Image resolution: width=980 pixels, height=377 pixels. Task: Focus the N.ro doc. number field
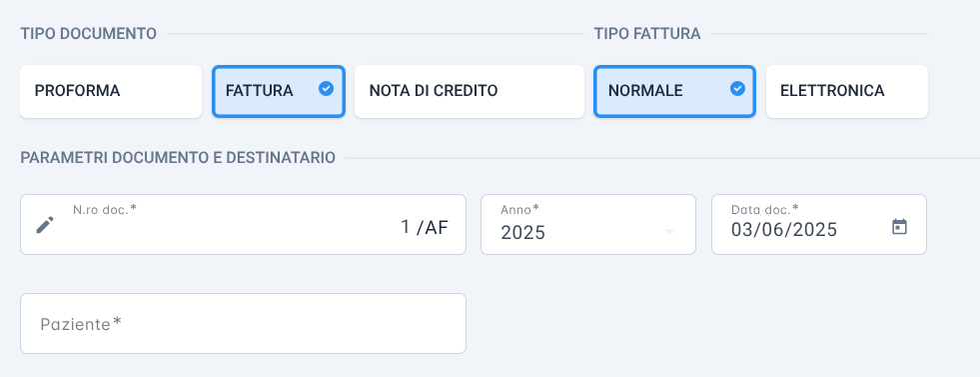pos(243,224)
